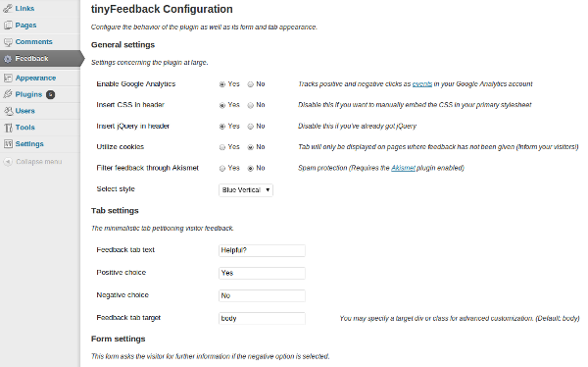Follow the events link
The width and height of the screenshot is (588, 367).
[x=421, y=83]
